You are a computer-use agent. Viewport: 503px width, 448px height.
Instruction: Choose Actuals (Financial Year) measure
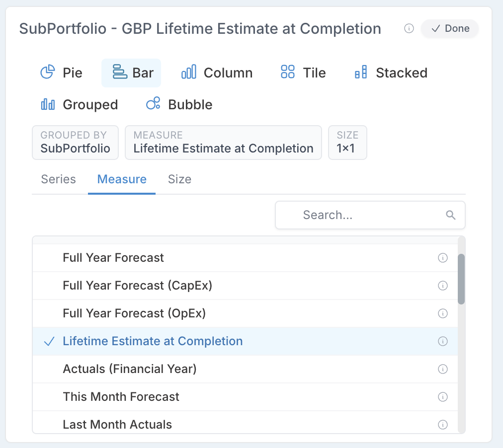245,369
